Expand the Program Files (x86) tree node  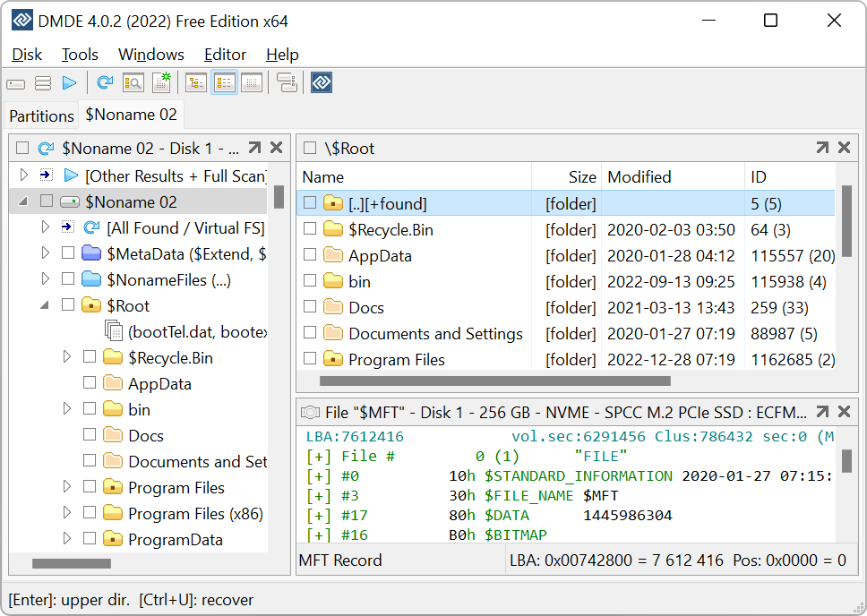coord(67,514)
